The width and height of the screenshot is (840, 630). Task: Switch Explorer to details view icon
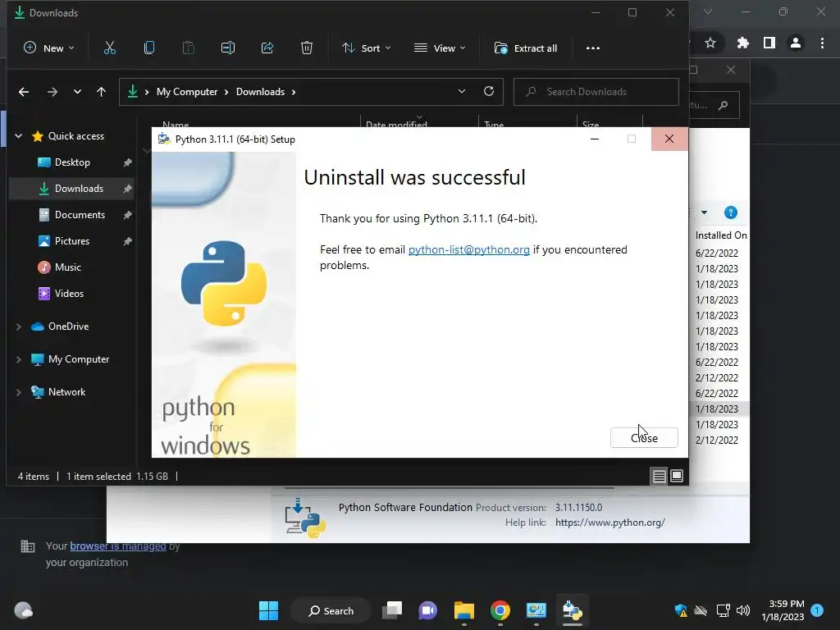tap(659, 476)
